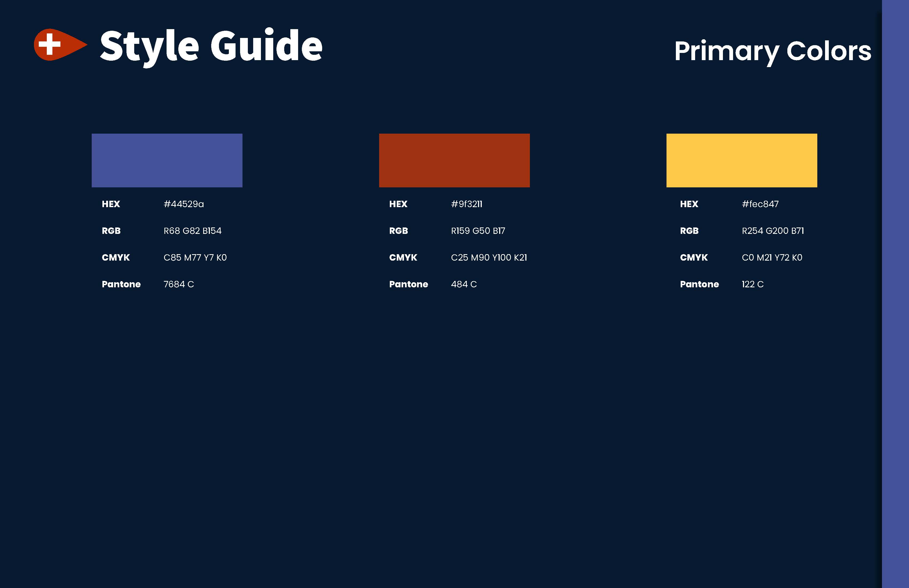This screenshot has width=909, height=588.
Task: Select the rust red #9f3211 swatch
Action: (454, 160)
